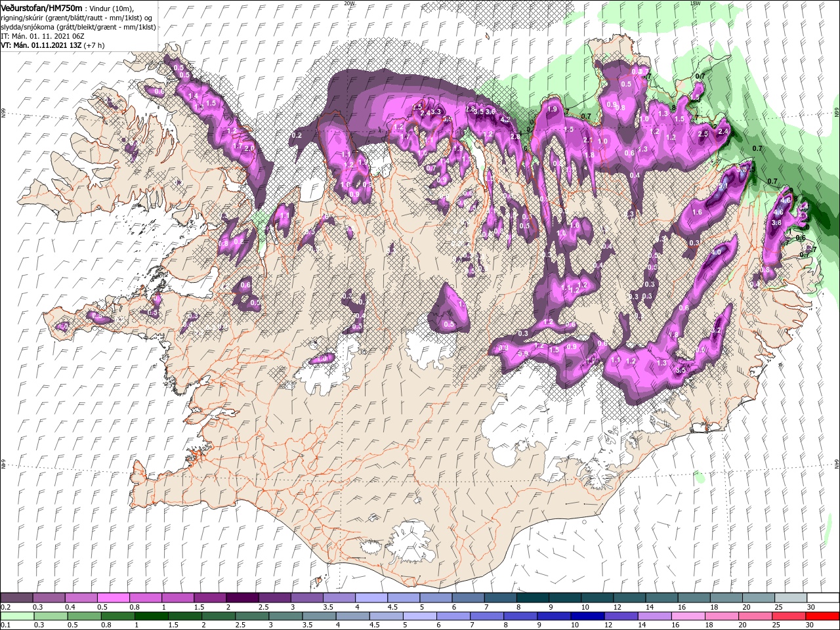Image resolution: width=840 pixels, height=630 pixels.
Task: Pick darkest purple upper swatch for 2–2.5
Action: [x=241, y=598]
